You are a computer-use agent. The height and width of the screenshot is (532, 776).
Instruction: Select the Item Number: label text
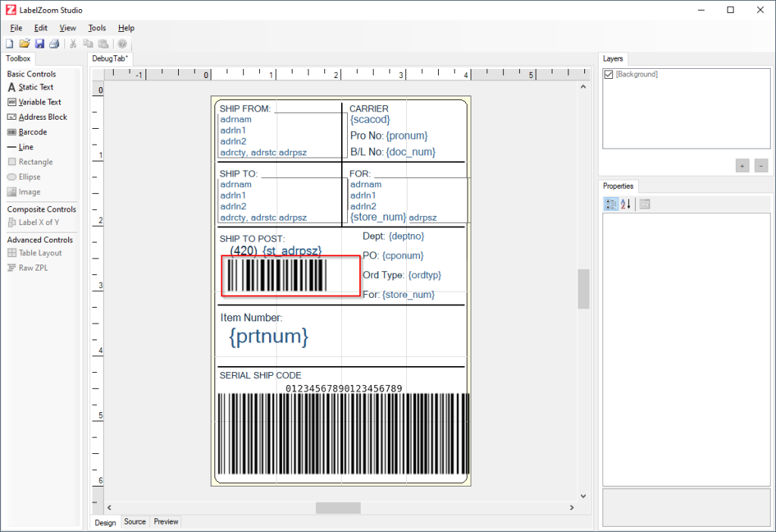pos(252,318)
